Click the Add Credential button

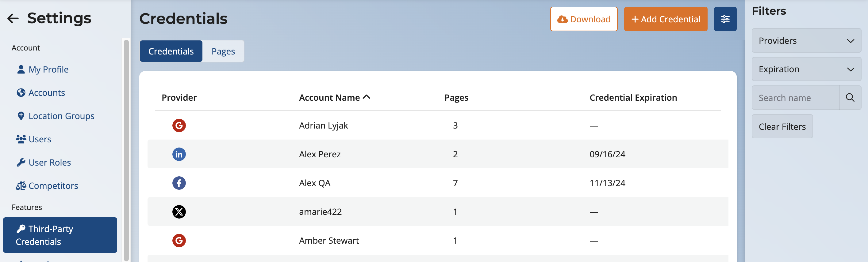pos(665,19)
